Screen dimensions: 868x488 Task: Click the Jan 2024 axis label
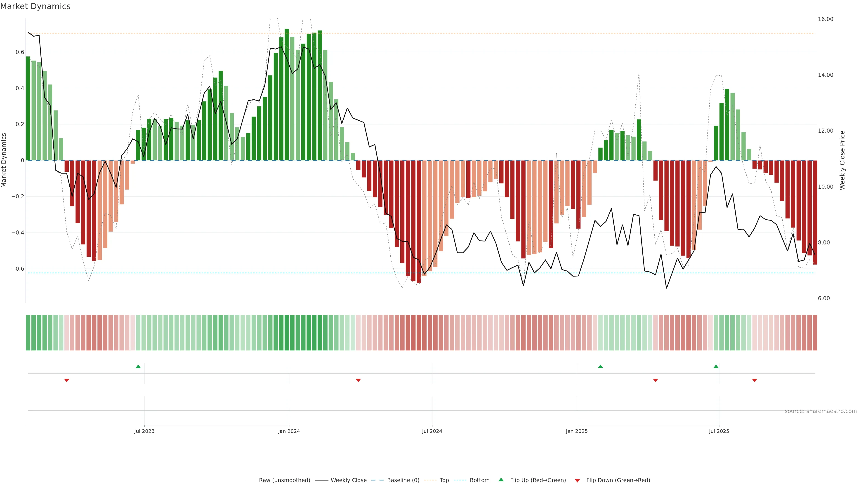(x=289, y=431)
